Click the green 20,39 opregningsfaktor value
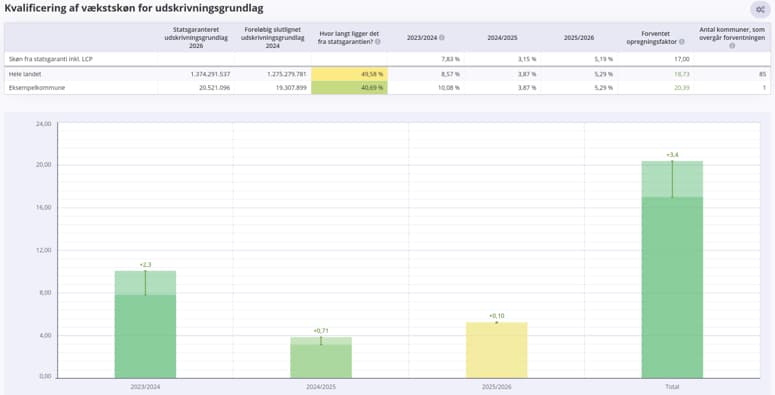775x395 pixels. pyautogui.click(x=682, y=88)
